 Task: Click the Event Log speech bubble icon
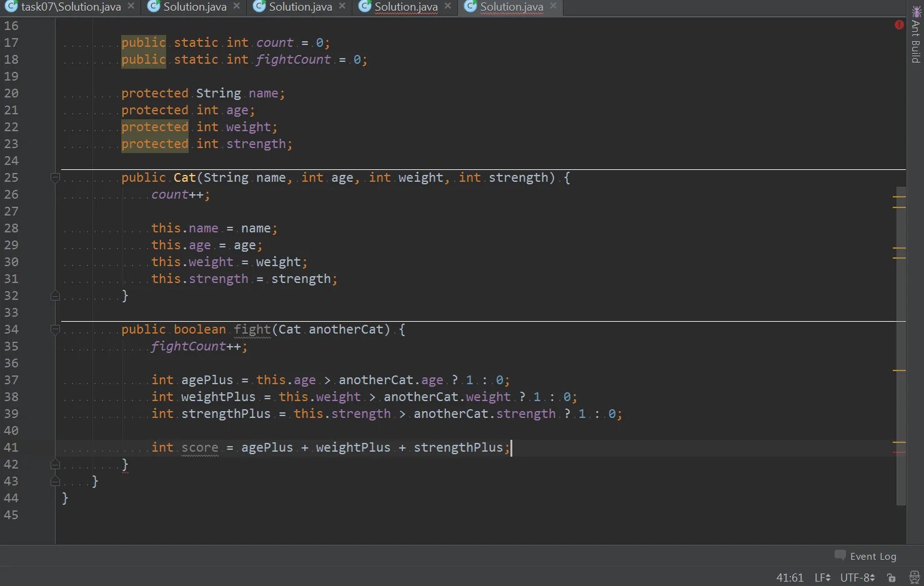tap(840, 555)
